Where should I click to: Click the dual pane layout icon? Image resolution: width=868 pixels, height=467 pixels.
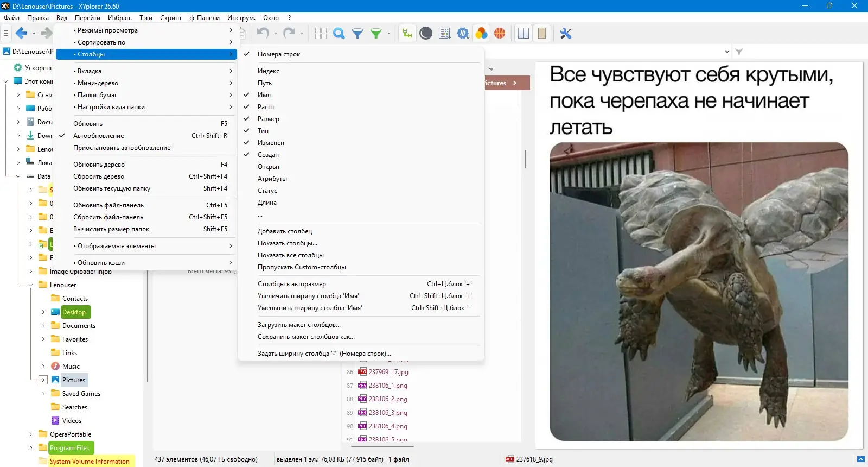point(524,34)
